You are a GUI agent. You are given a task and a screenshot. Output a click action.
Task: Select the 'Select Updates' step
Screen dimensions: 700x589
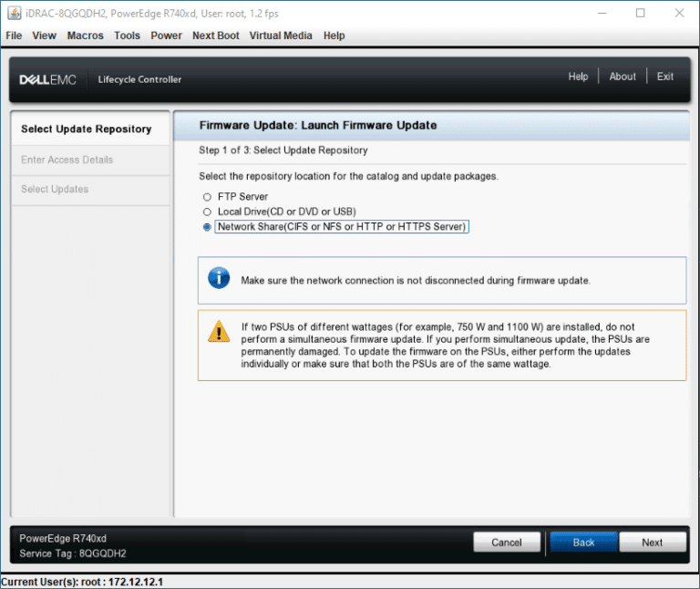[90, 190]
